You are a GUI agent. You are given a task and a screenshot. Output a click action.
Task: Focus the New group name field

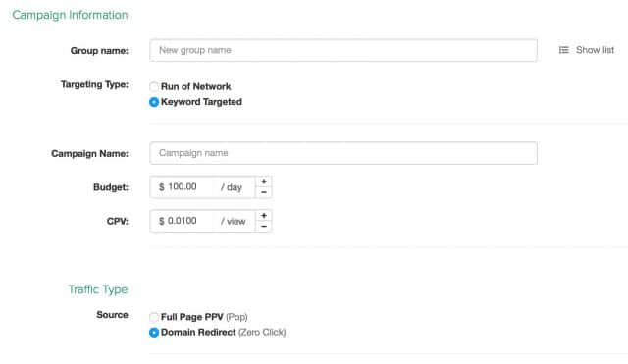tap(343, 50)
